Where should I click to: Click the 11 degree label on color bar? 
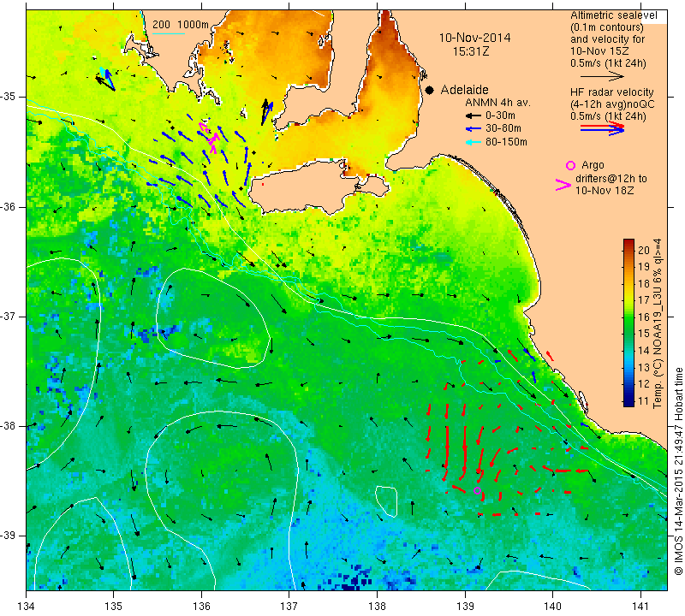tap(644, 400)
